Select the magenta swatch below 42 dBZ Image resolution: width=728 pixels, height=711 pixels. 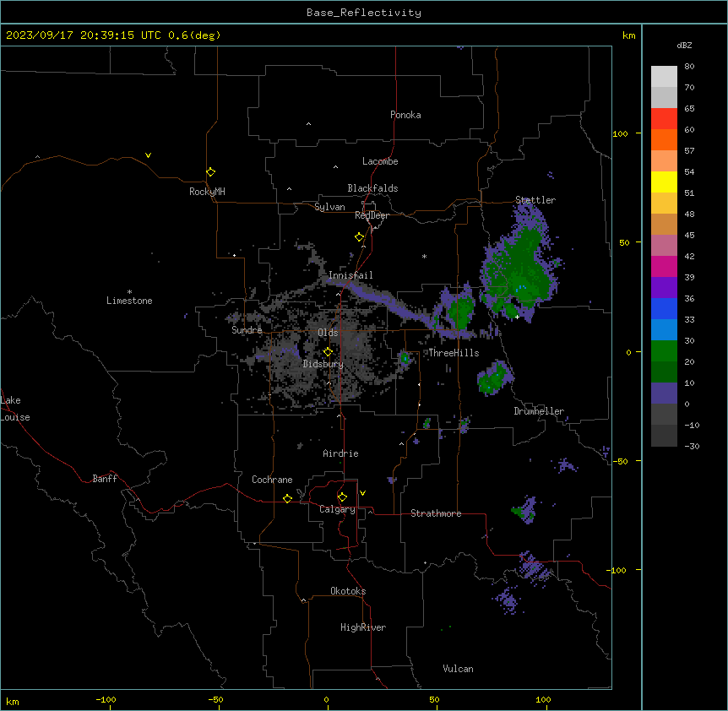pos(664,266)
